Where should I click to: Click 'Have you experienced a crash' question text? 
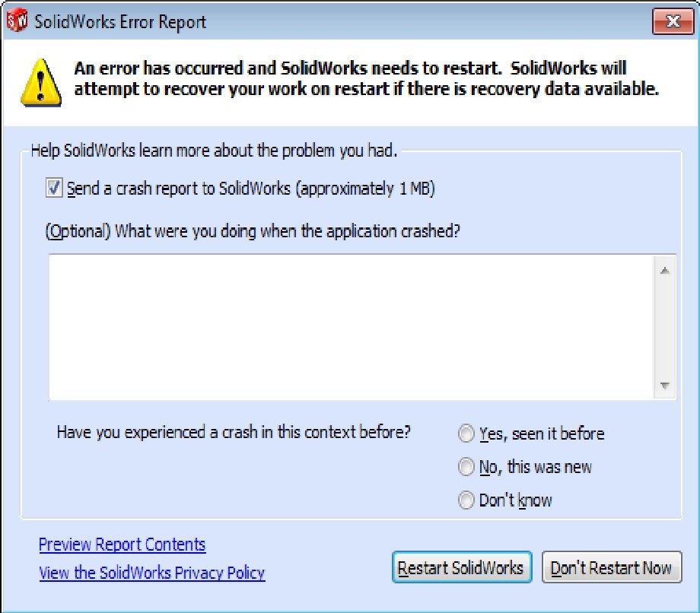[234, 432]
